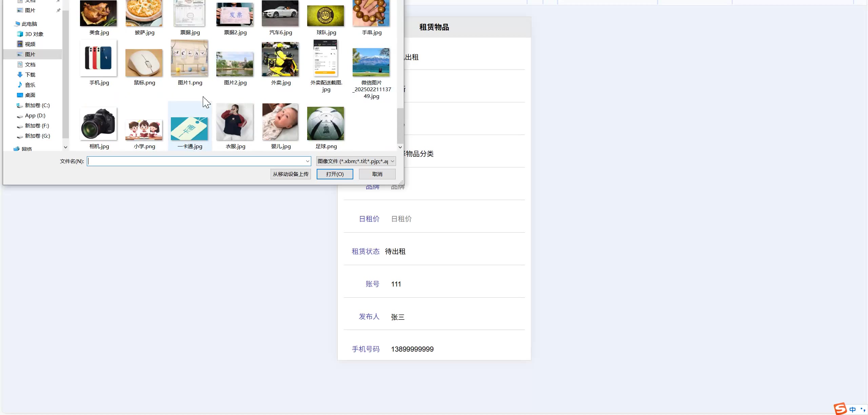Image resolution: width=868 pixels, height=415 pixels.
Task: Navigate to 桌面 desktop in sidebar
Action: tap(30, 95)
